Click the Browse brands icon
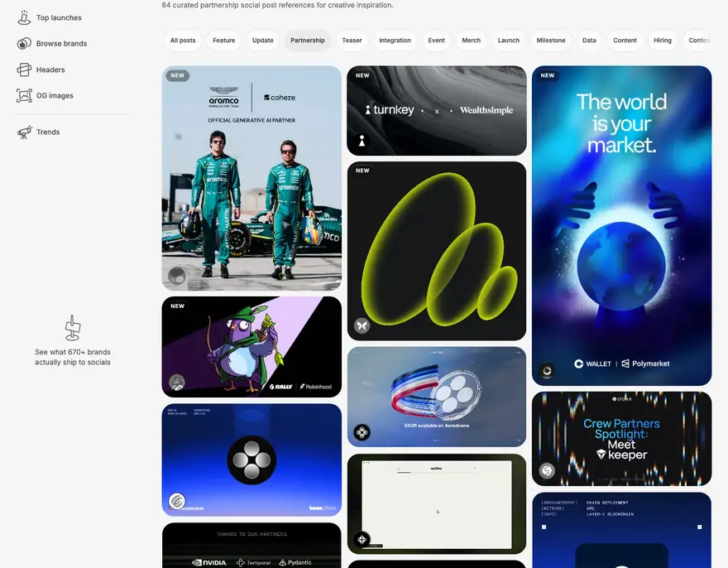Viewport: 728px width, 568px height. (24, 44)
